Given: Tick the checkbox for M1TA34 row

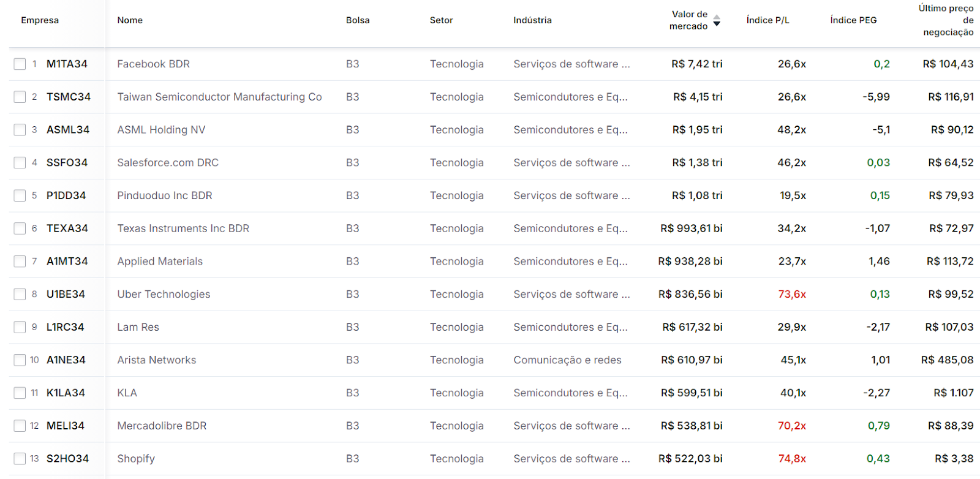Looking at the screenshot, I should (x=20, y=64).
